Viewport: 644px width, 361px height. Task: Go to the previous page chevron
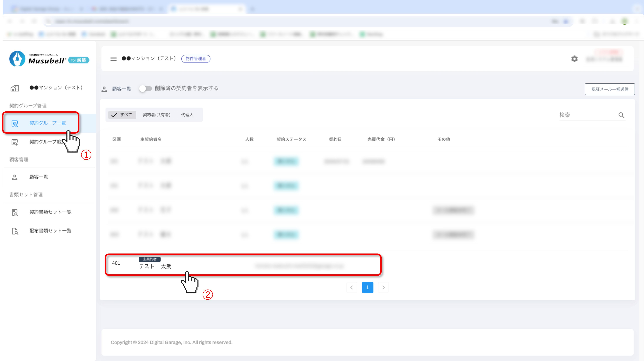tap(351, 287)
